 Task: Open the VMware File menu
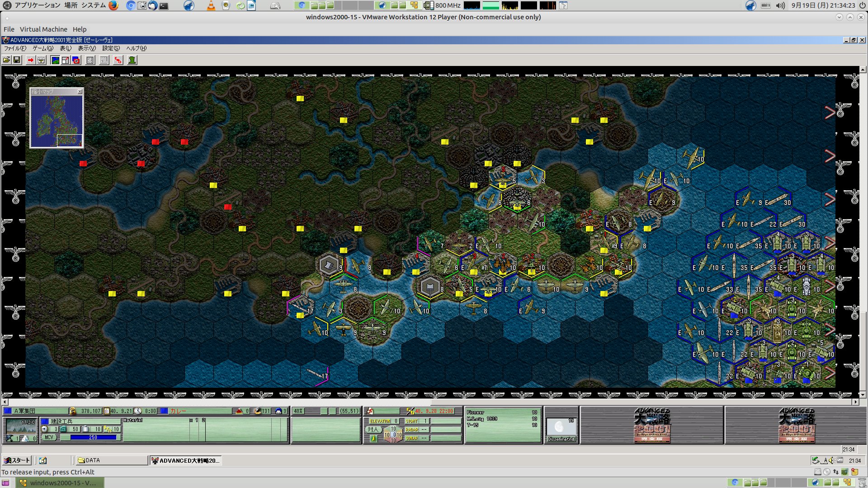(9, 29)
